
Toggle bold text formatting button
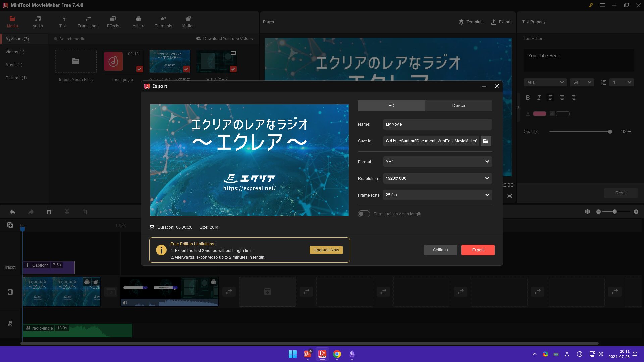coord(528,97)
